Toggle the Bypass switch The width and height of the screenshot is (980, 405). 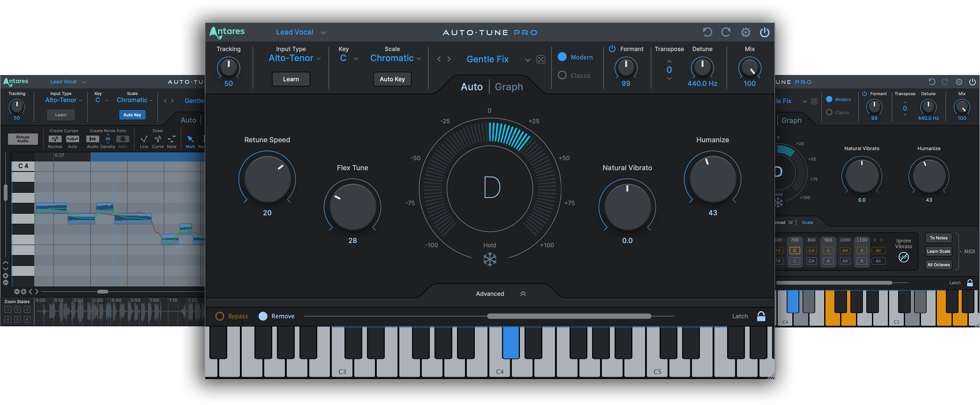220,316
